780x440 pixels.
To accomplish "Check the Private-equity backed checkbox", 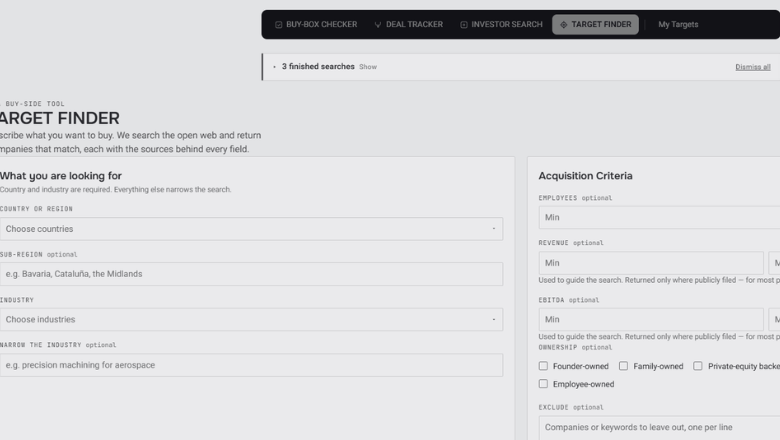I will (698, 366).
